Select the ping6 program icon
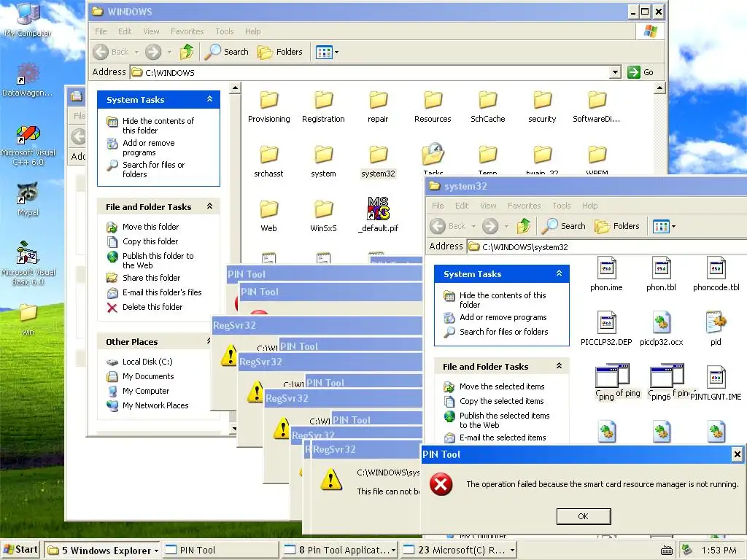747x560 pixels. (667, 376)
